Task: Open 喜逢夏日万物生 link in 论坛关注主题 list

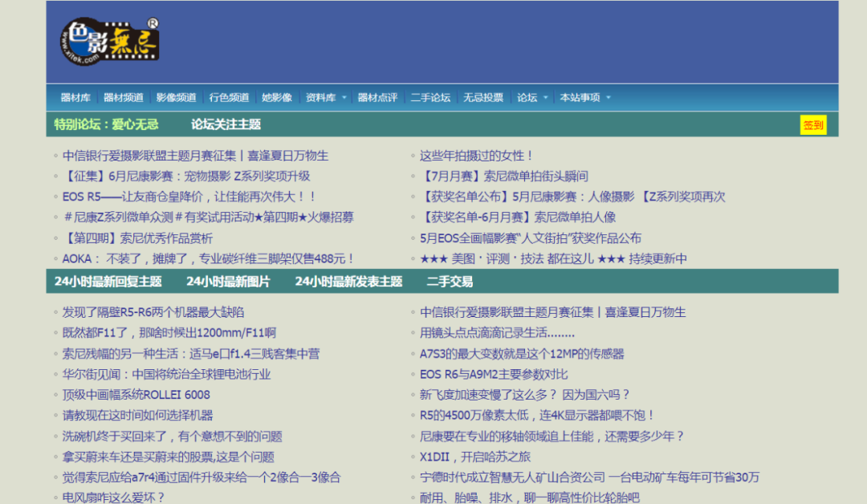Action: [195, 156]
